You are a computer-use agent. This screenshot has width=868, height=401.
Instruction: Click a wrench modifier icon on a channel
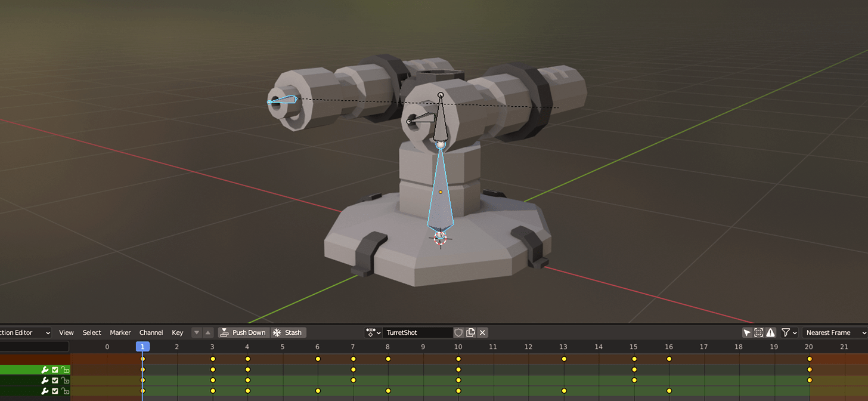[45, 369]
